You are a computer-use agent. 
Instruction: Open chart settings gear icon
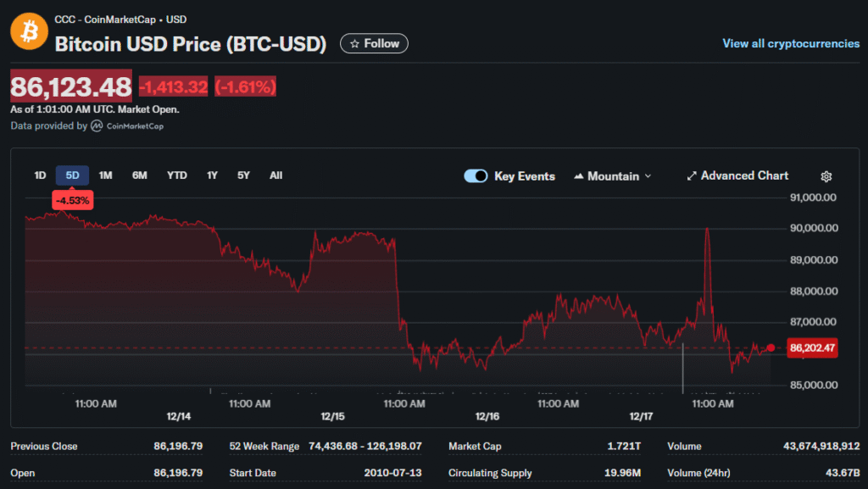point(826,176)
